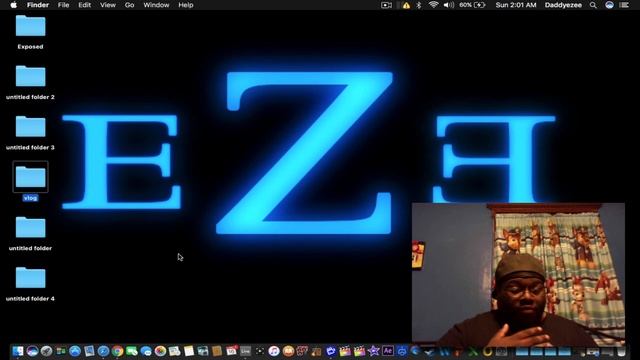Open Finder from the Dock
The height and width of the screenshot is (360, 640).
[x=18, y=351]
